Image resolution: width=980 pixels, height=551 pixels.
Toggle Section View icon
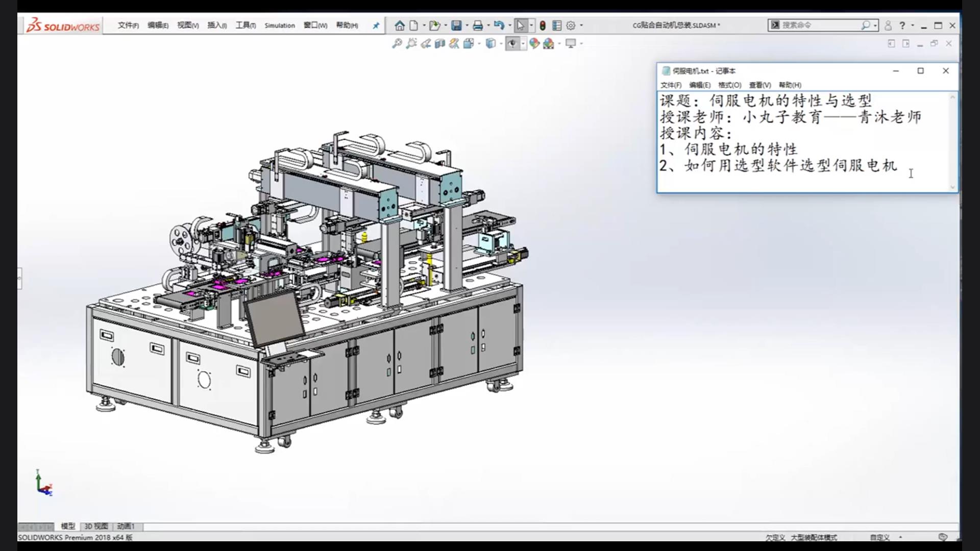click(x=440, y=44)
